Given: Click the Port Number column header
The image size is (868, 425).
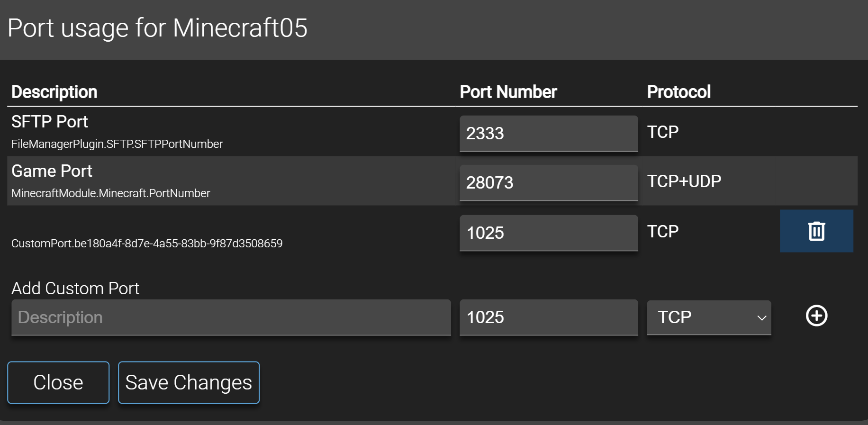Looking at the screenshot, I should pos(508,92).
